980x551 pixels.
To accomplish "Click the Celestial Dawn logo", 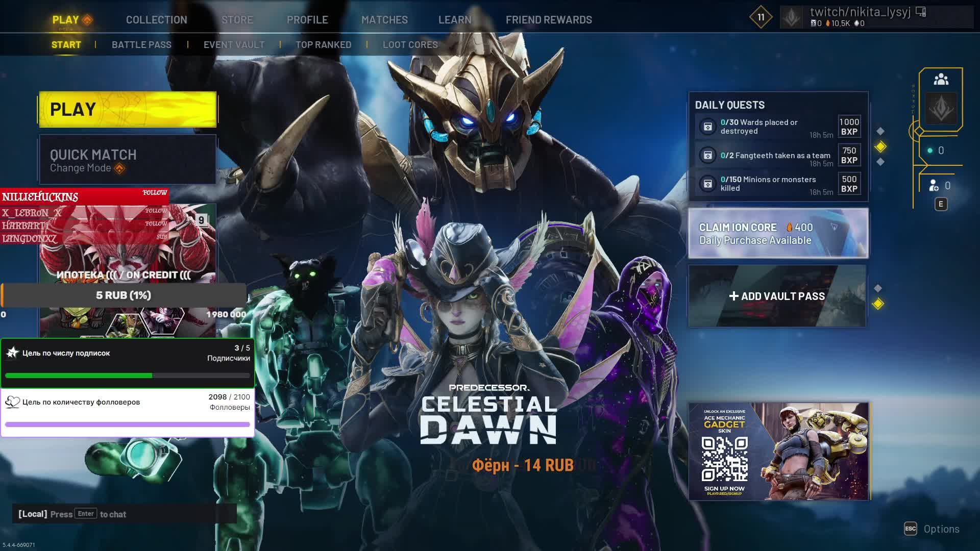I will (x=489, y=414).
